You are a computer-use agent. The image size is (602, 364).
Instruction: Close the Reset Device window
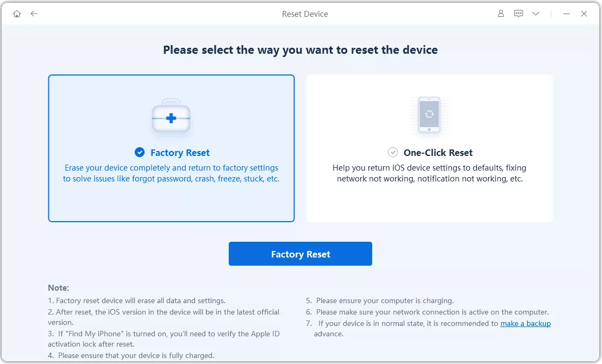(x=584, y=14)
